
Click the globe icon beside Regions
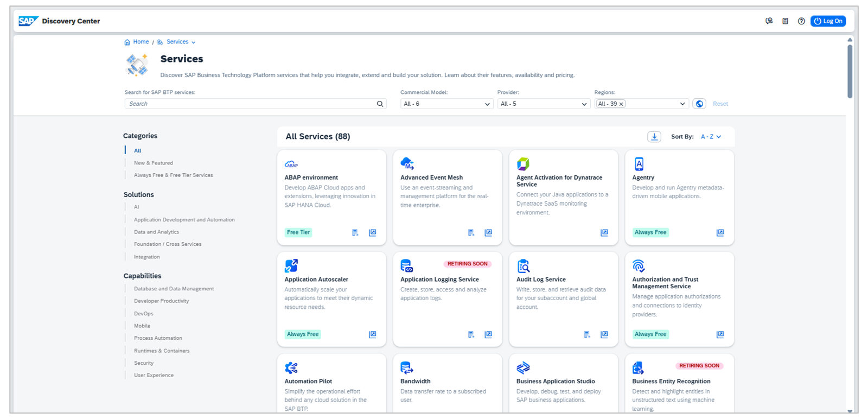pyautogui.click(x=699, y=104)
